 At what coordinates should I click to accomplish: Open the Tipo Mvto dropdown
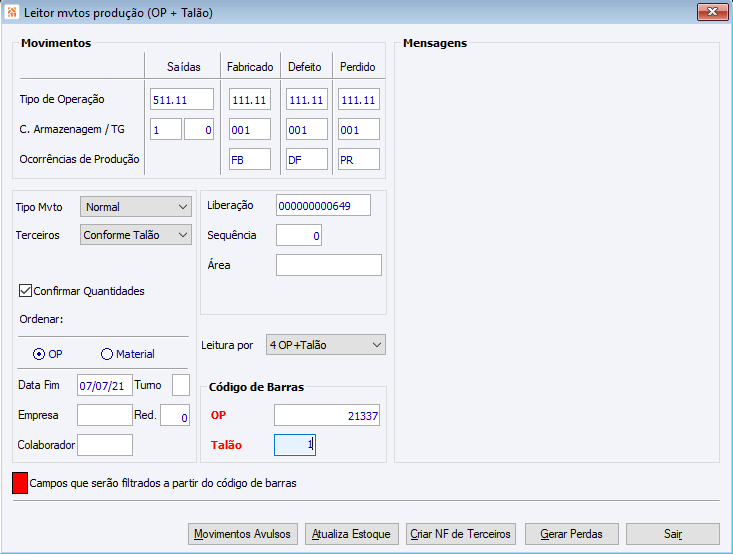(x=135, y=207)
